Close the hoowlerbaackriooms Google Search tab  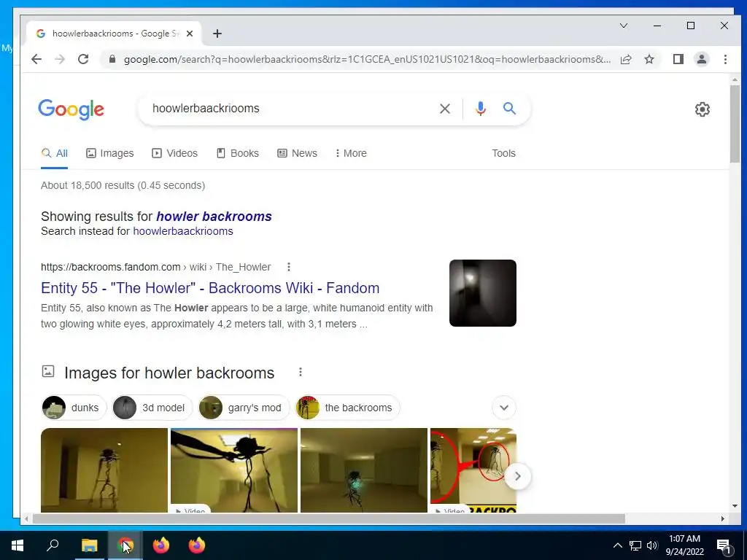pyautogui.click(x=190, y=34)
